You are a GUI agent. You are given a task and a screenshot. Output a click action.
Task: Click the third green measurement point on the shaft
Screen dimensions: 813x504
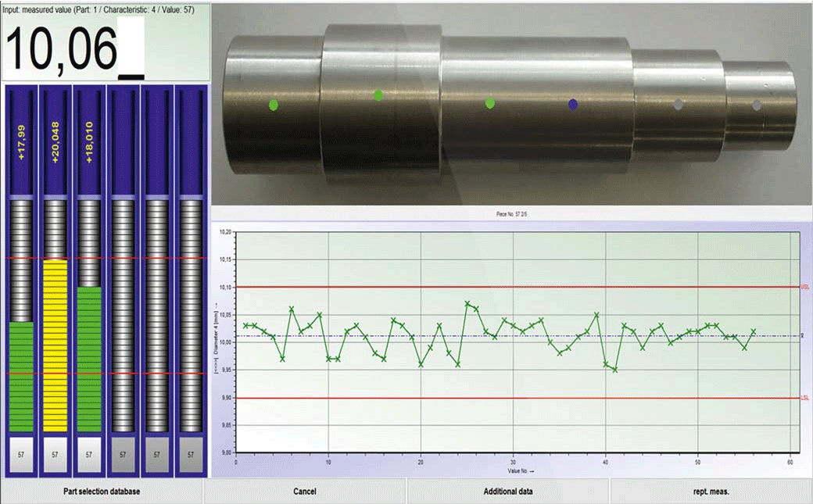490,103
